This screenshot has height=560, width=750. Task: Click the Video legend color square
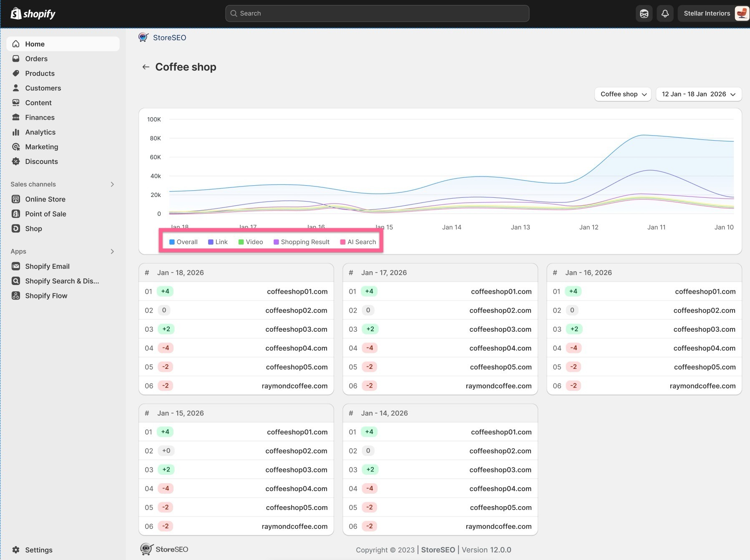pyautogui.click(x=240, y=242)
